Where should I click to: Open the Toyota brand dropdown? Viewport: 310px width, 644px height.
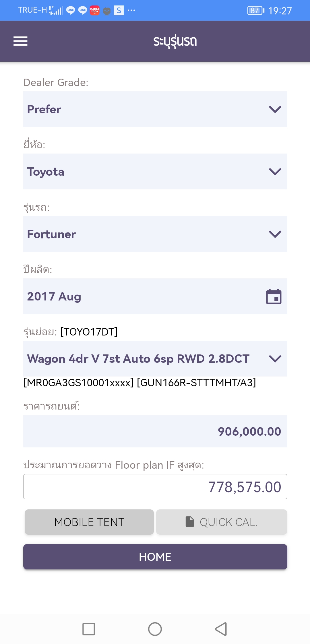[x=155, y=172]
